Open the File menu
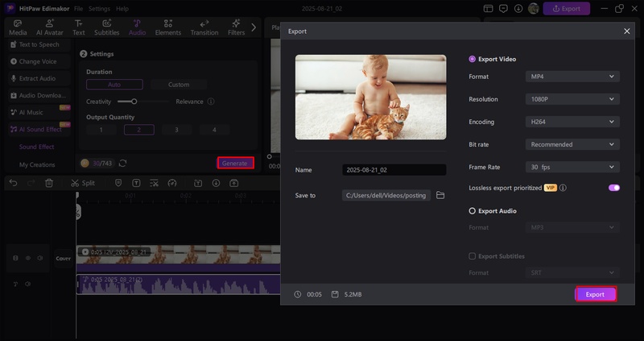 coord(78,9)
